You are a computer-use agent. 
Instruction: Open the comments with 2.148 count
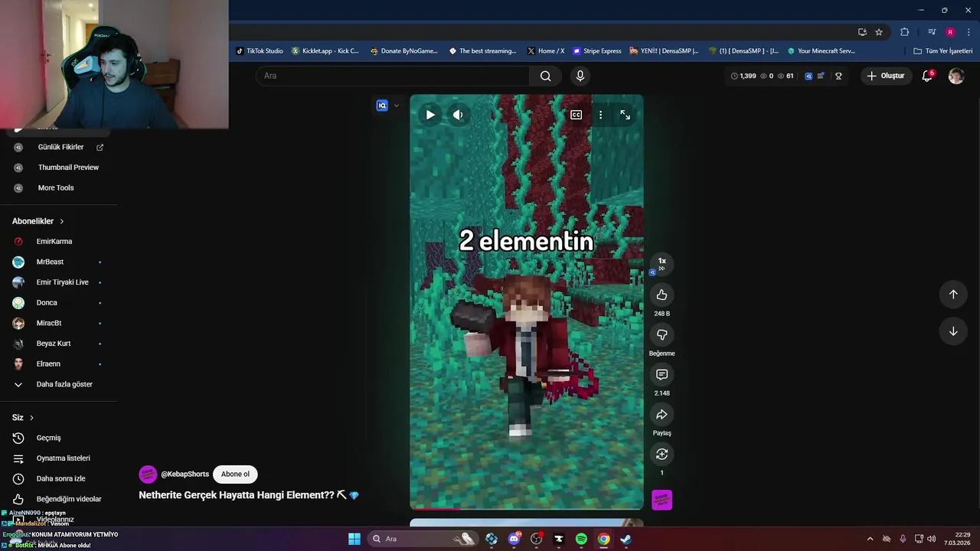(661, 374)
